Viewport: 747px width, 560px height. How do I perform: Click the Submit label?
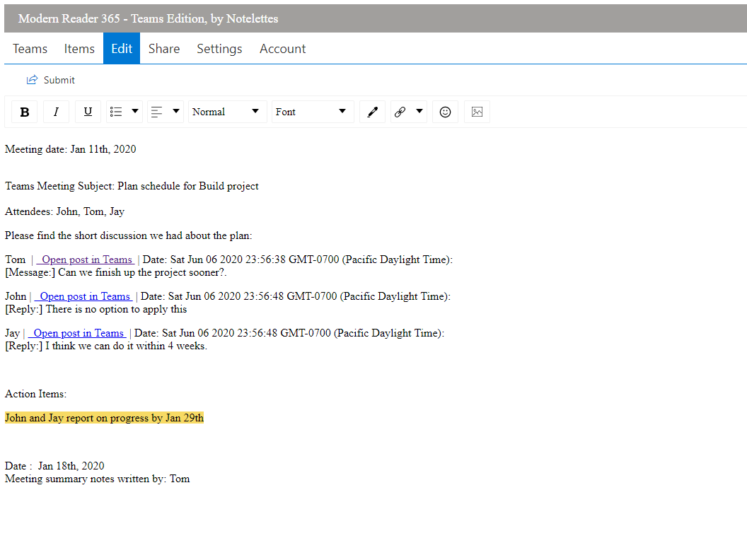pyautogui.click(x=59, y=80)
